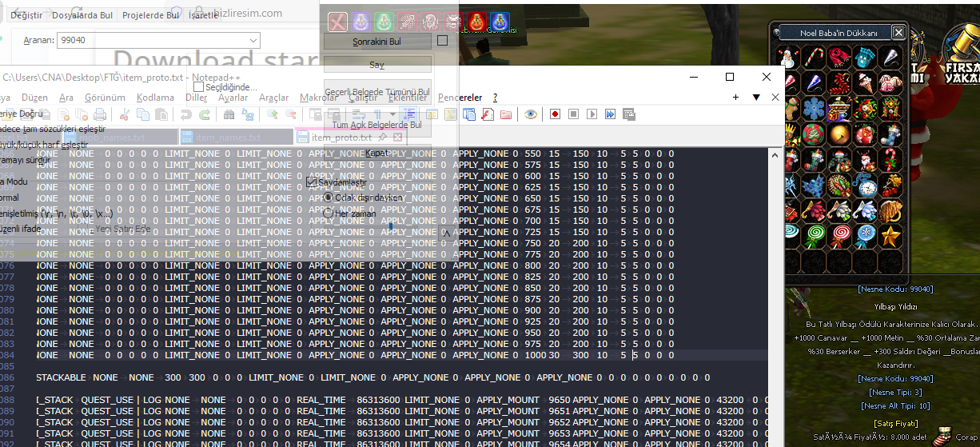Viewport: 980px width, 447px height.
Task: Select the golden bell orb item
Action: click(x=839, y=134)
